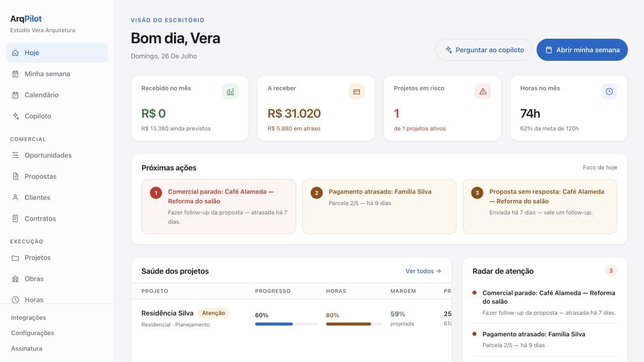644x362 pixels.
Task: Click Foco de hoje label
Action: pyautogui.click(x=600, y=167)
